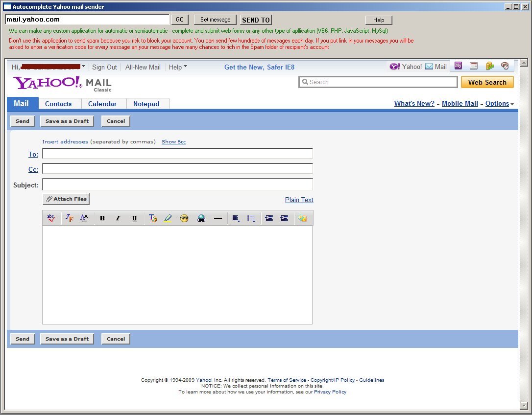
Task: Open the text alignment dropdown
Action: tap(236, 218)
